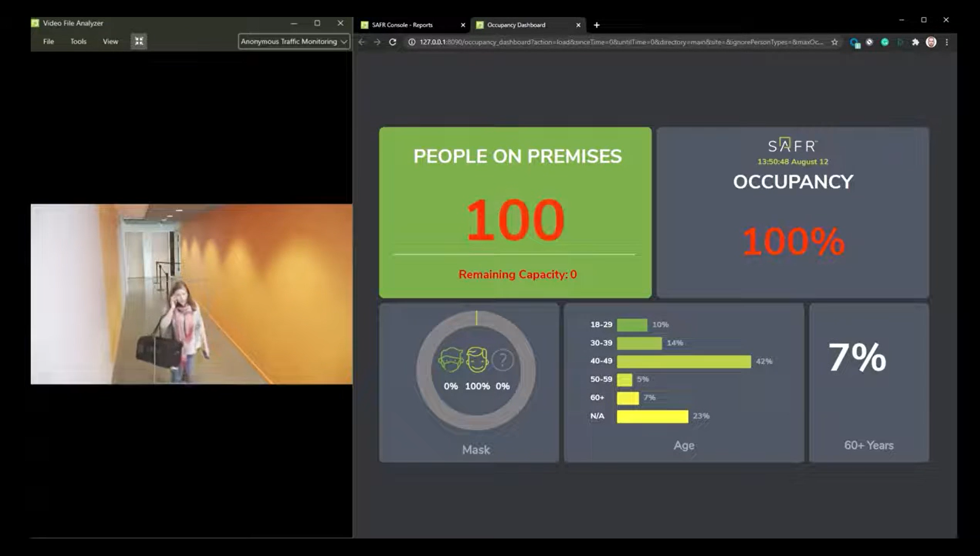Reload the Occupancy Dashboard page
The width and height of the screenshot is (980, 556).
(393, 42)
